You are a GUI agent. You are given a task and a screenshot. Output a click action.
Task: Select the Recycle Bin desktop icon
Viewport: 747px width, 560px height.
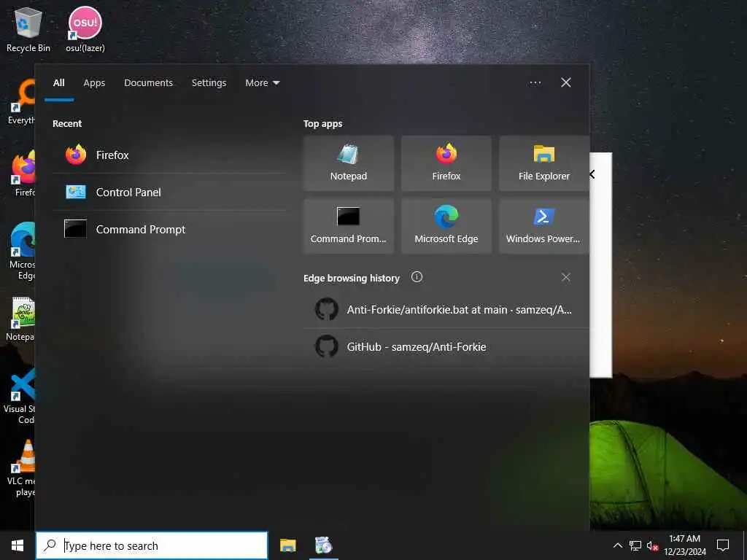pyautogui.click(x=28, y=29)
